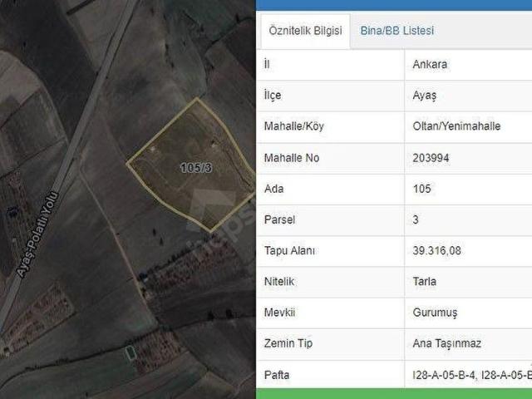Click the Mahalle No row label
532x399 pixels.
pyautogui.click(x=292, y=158)
